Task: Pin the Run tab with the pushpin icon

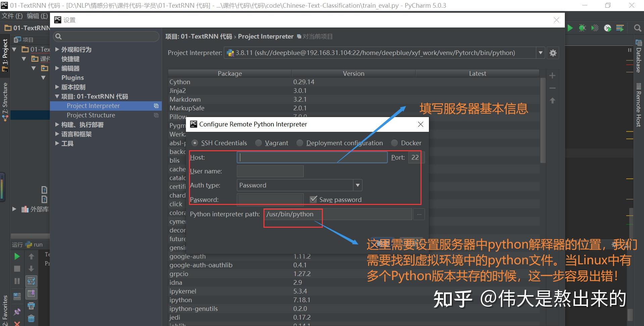Action: (17, 312)
